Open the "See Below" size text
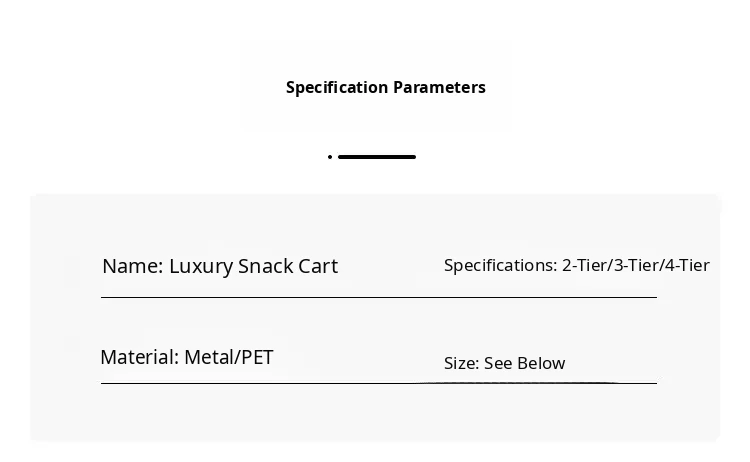The image size is (750, 462). coord(524,363)
